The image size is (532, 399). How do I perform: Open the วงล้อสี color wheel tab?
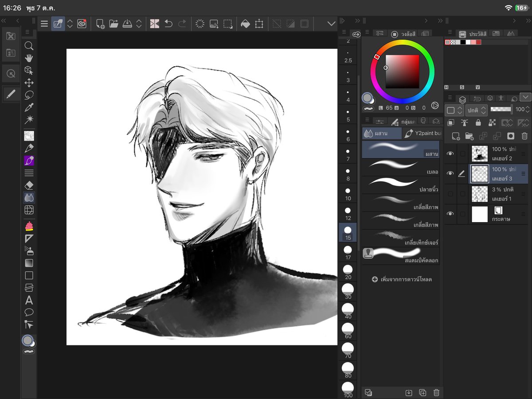403,34
